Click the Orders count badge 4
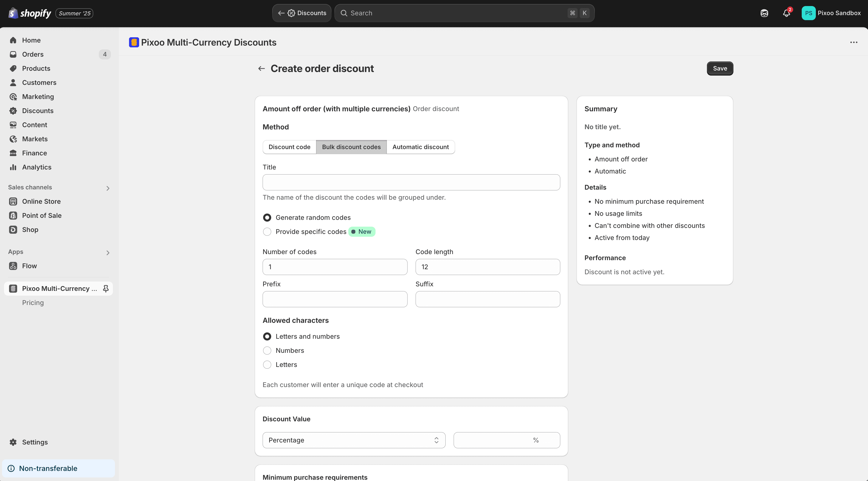This screenshot has width=868, height=481. click(x=105, y=55)
